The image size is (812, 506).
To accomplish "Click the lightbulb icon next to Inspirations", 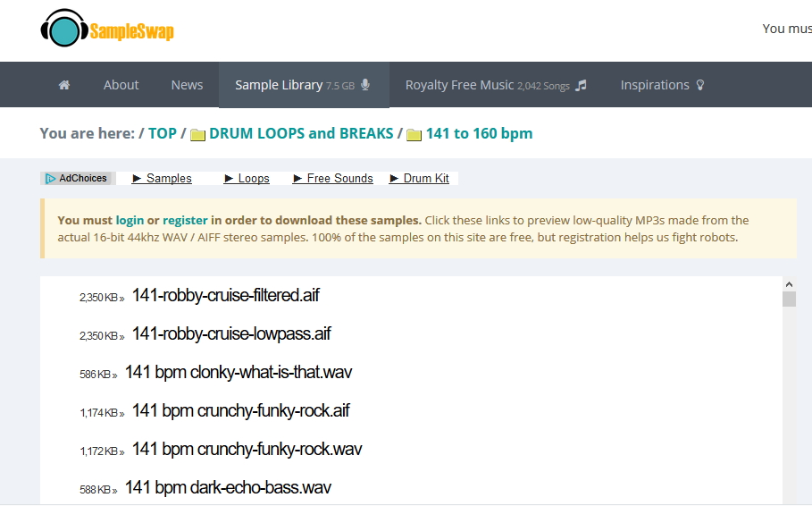I will pos(700,85).
